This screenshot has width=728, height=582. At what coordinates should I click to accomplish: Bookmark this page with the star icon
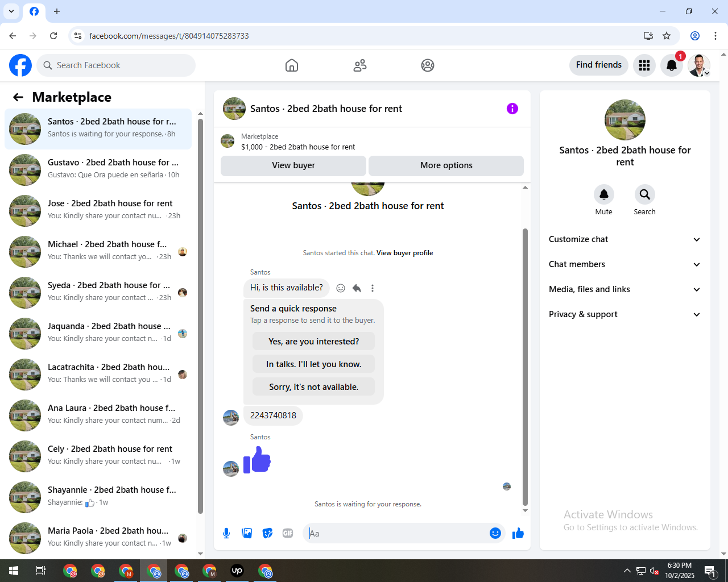click(x=667, y=36)
